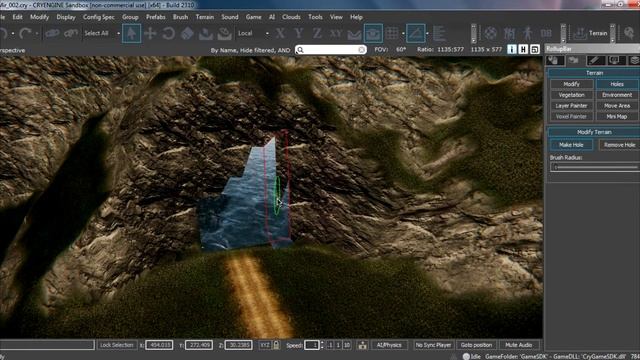Click the Layer Painter button

tap(571, 106)
